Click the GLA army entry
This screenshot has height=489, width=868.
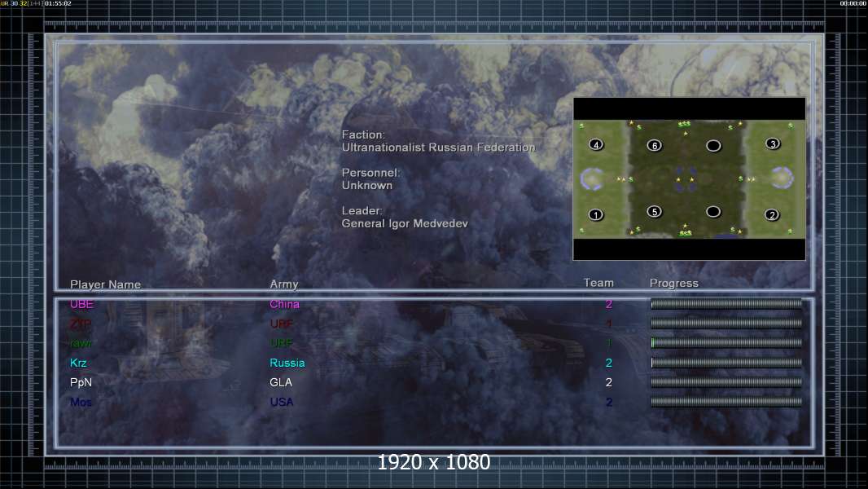click(281, 382)
